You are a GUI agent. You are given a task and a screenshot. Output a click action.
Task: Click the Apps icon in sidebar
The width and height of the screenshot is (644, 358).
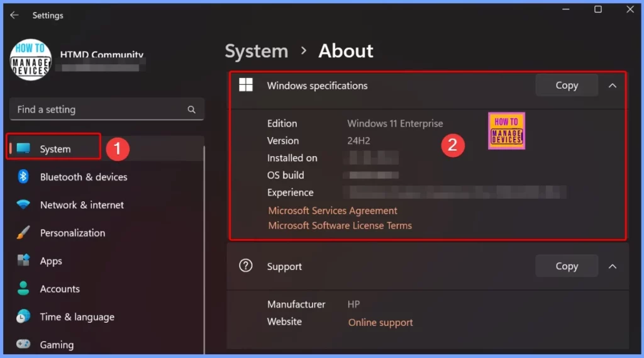coord(23,260)
